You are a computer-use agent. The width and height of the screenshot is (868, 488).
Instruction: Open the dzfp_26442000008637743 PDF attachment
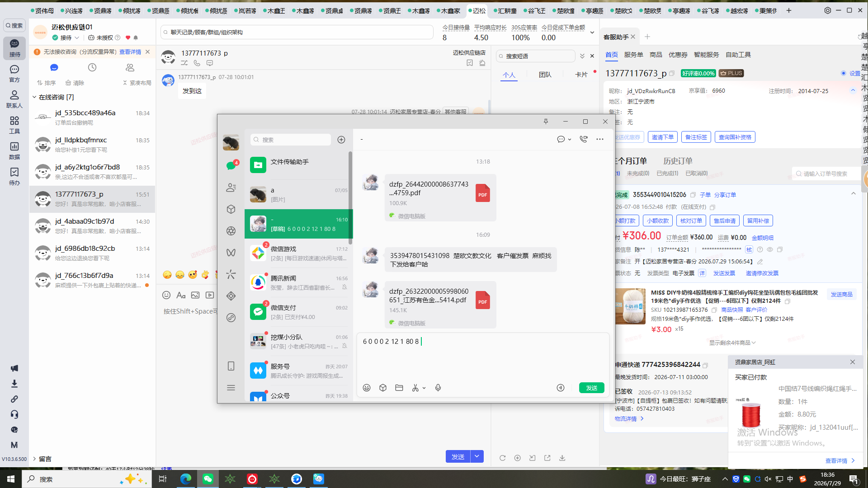pyautogui.click(x=440, y=198)
